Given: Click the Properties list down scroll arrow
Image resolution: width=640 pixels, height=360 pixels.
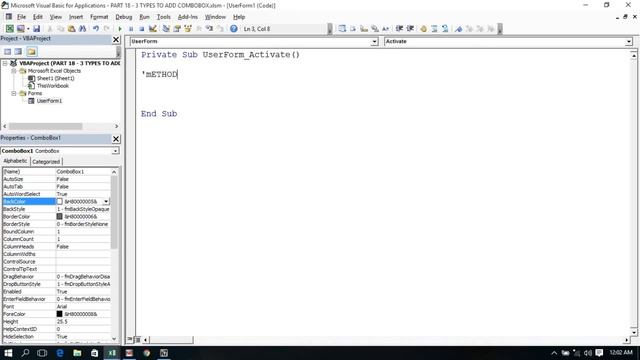Looking at the screenshot, I should click(114, 339).
